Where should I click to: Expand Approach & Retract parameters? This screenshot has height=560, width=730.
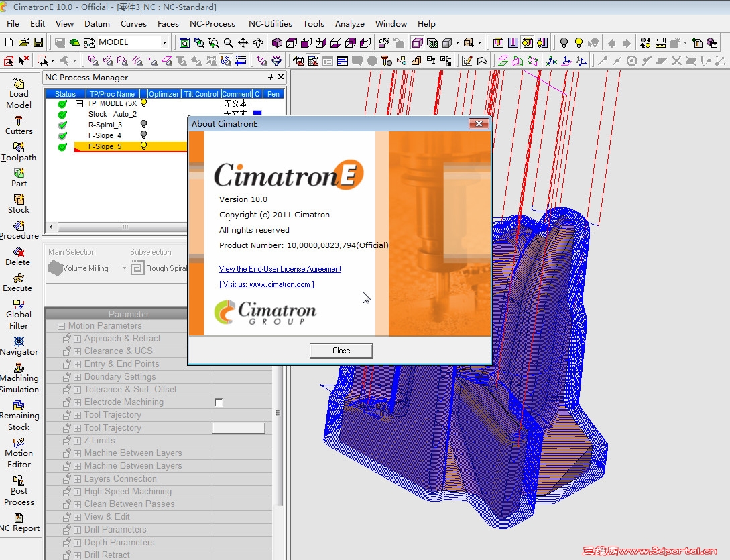[x=77, y=339]
